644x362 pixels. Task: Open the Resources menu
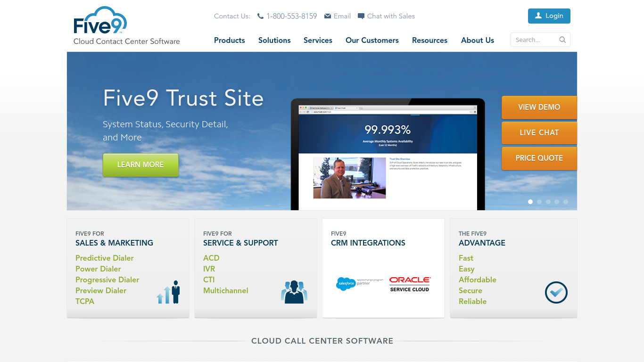pos(429,41)
